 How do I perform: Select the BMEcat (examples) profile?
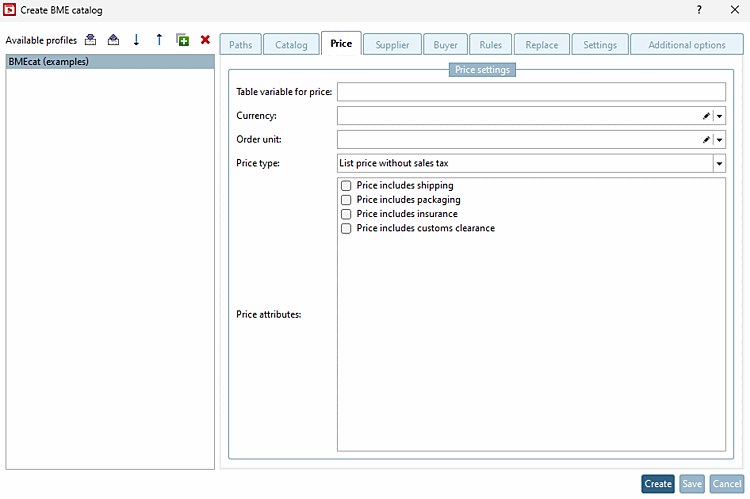point(110,62)
